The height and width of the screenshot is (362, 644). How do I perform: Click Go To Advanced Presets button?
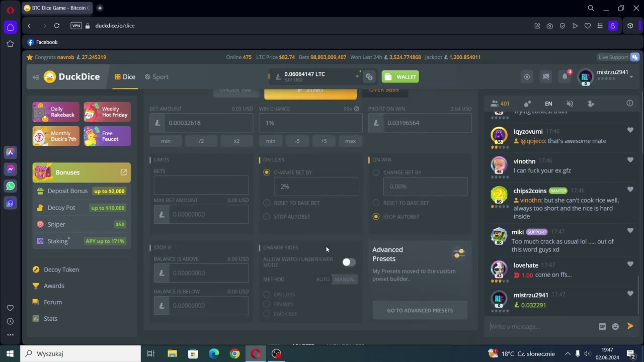420,310
